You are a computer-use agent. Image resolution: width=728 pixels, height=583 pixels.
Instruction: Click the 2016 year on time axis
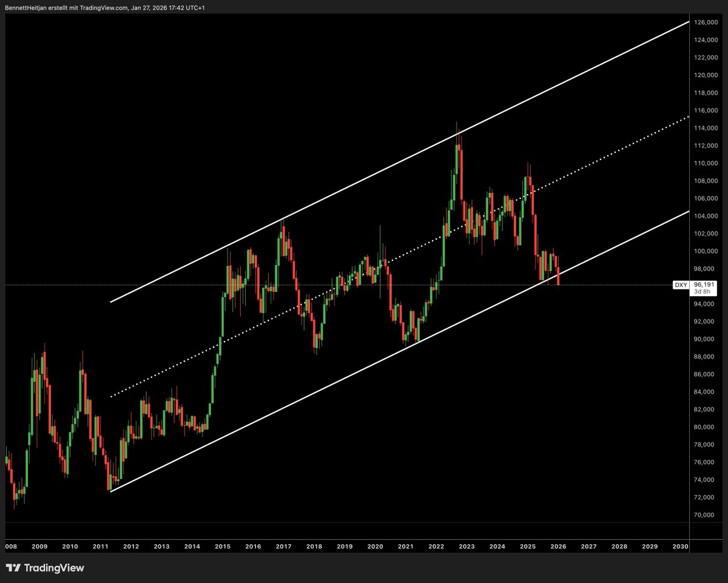(x=253, y=547)
